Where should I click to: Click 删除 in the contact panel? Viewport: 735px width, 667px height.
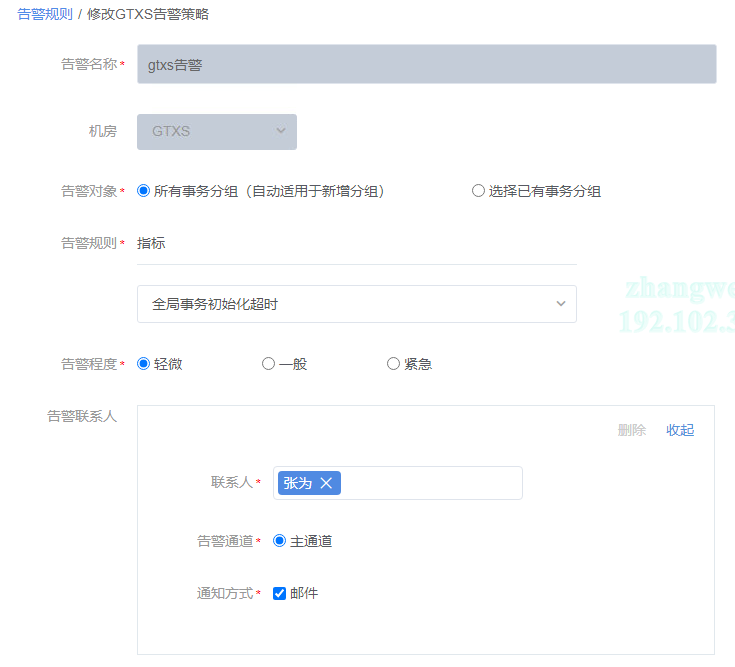[x=632, y=430]
